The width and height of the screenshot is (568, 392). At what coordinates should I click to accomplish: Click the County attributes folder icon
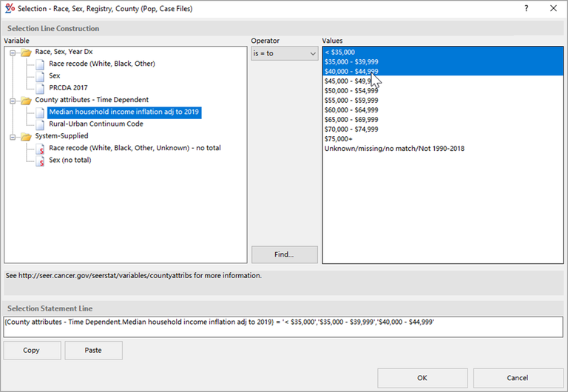pyautogui.click(x=26, y=100)
